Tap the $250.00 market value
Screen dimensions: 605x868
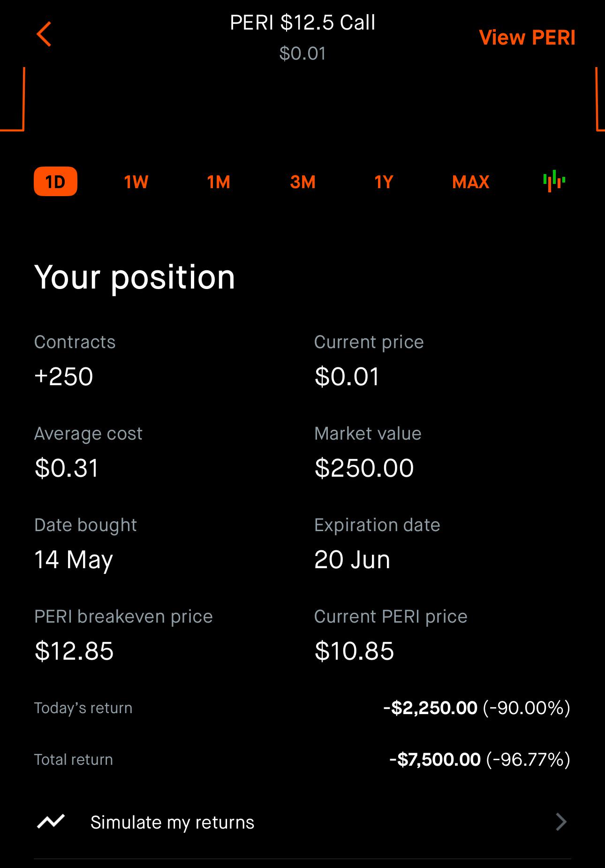364,468
